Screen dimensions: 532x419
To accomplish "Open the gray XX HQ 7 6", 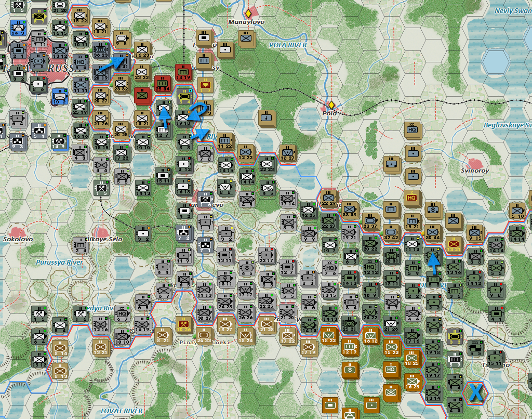I will point(329,267).
